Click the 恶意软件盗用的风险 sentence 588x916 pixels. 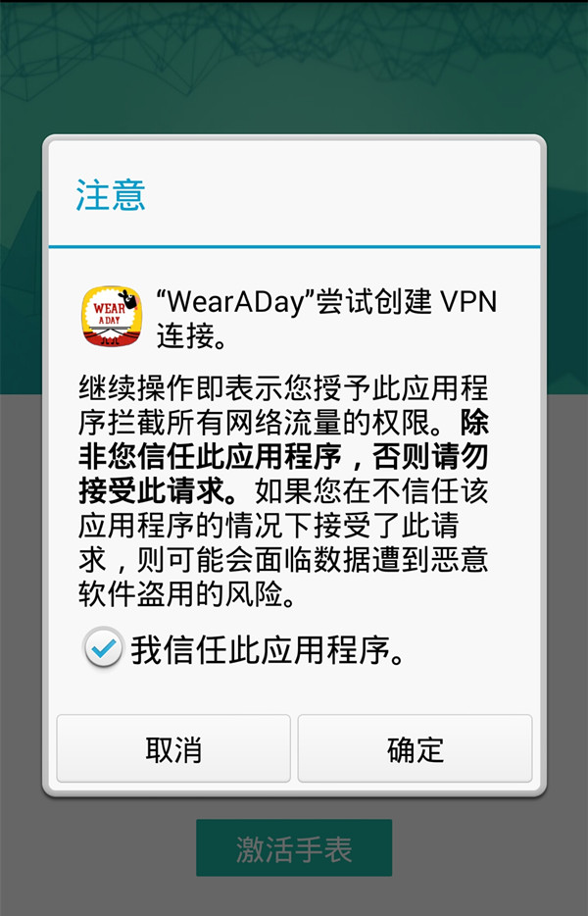[283, 577]
